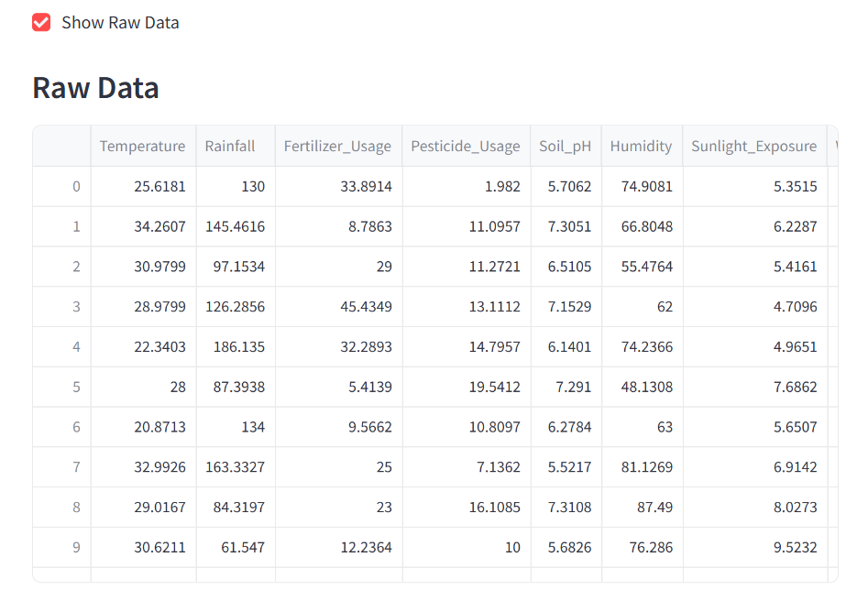Select Pesticide_Usage cell 7.1362

[x=467, y=467]
